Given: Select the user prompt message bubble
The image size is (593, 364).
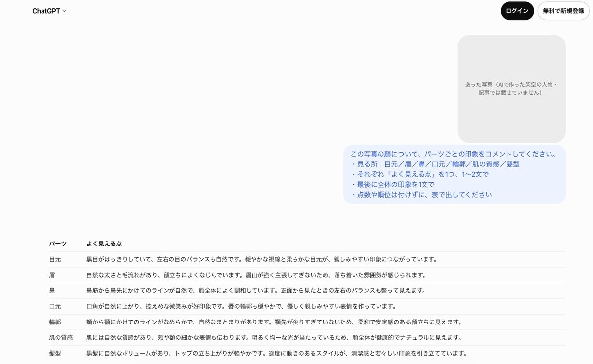Looking at the screenshot, I should (455, 174).
